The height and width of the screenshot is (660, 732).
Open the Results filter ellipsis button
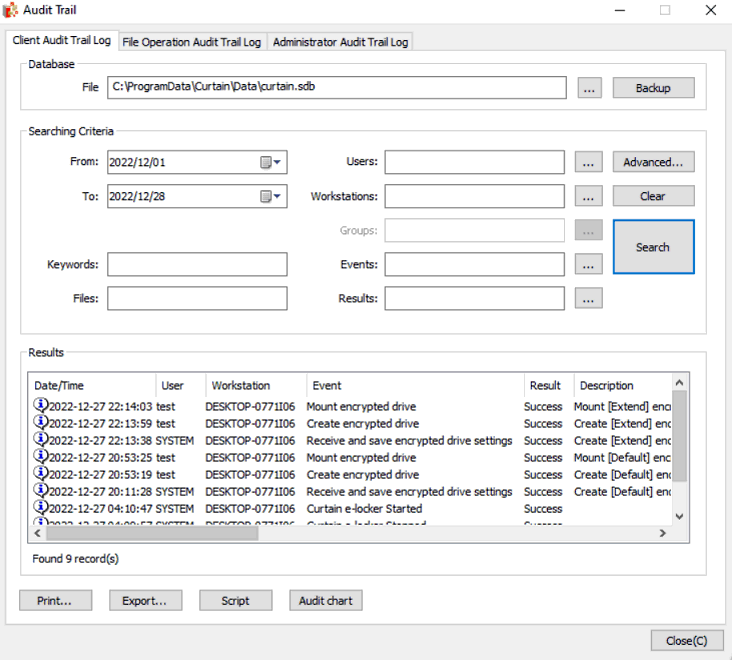(x=589, y=298)
